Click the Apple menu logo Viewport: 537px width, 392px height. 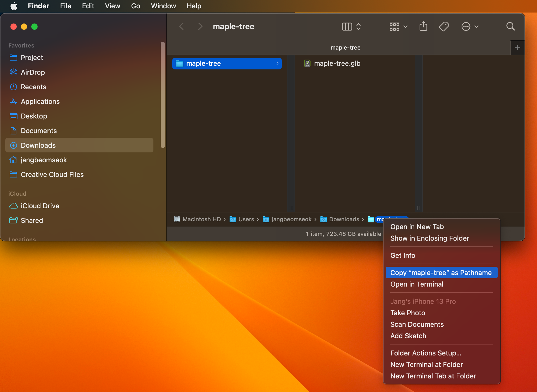click(14, 6)
